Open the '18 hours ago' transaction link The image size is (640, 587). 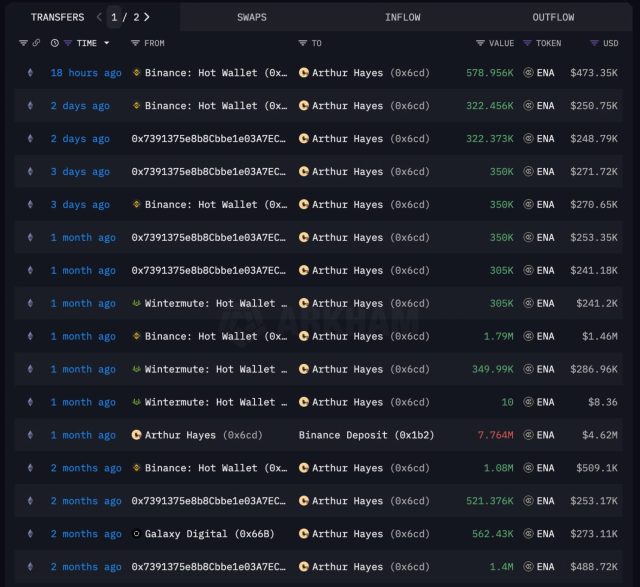[86, 73]
